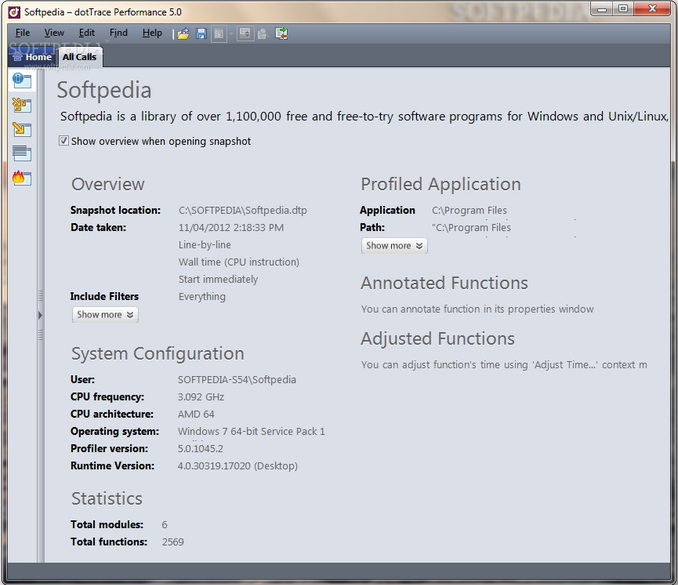Click the profiler version 5.0.1045.2

coord(200,449)
